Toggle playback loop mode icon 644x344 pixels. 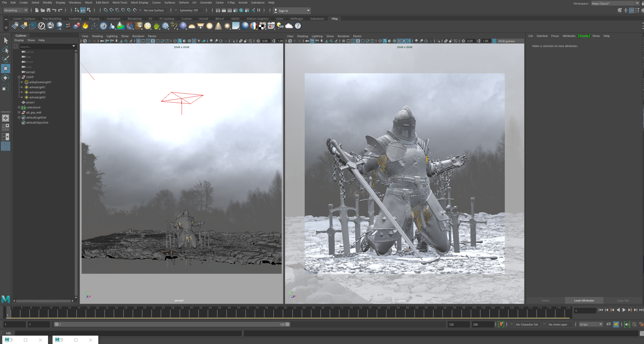pos(608,324)
